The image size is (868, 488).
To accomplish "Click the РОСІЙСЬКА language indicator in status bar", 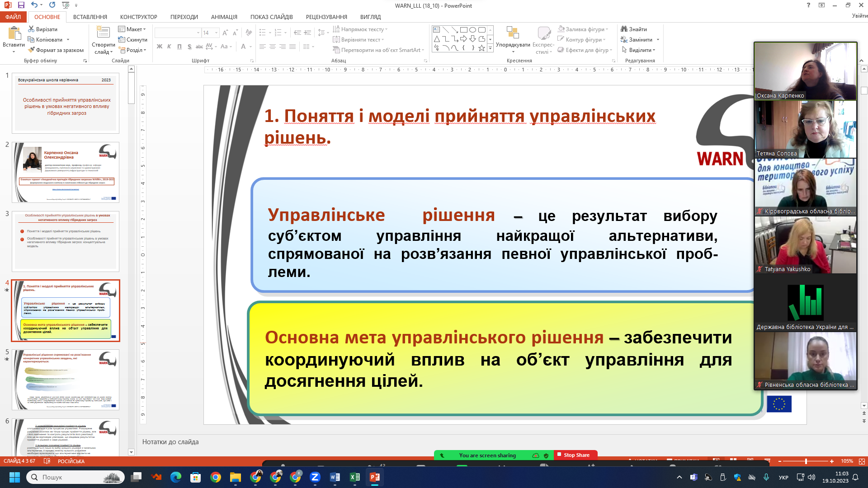I will (x=71, y=461).
